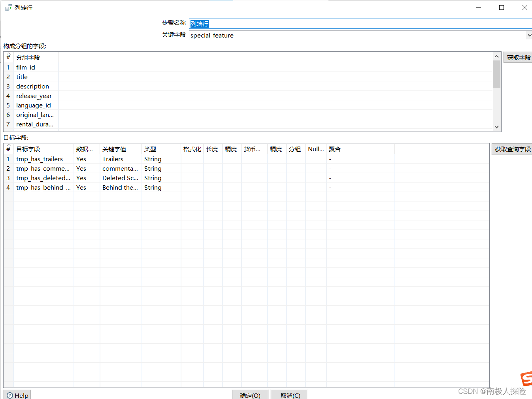Click aggregate dash cell in tmp_has_trailers row
Viewport: 532px width, 399px height.
[x=360, y=159]
